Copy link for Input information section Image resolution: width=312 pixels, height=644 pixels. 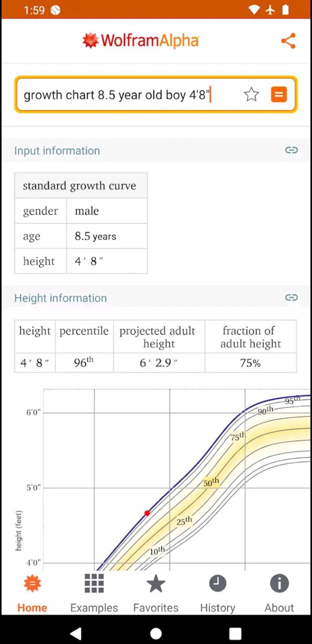point(291,150)
